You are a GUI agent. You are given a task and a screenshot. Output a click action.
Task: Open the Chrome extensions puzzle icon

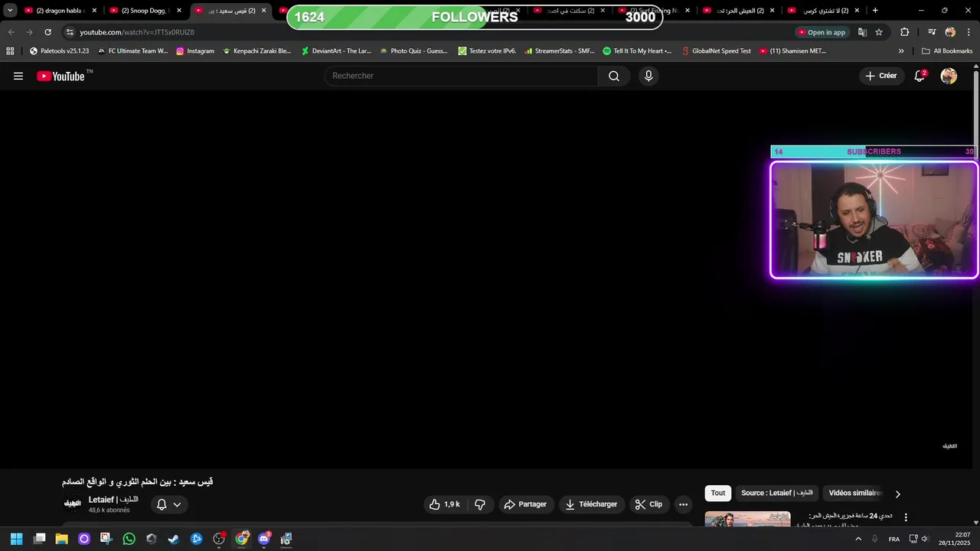pos(904,32)
